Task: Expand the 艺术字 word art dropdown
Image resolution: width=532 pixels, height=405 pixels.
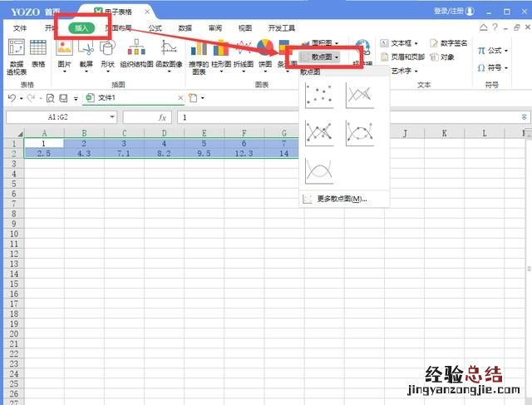Action: pos(416,71)
